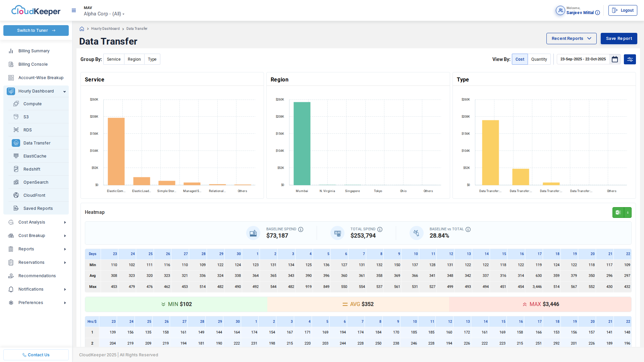Open Recent Reports dropdown
The image size is (644, 362).
571,39
